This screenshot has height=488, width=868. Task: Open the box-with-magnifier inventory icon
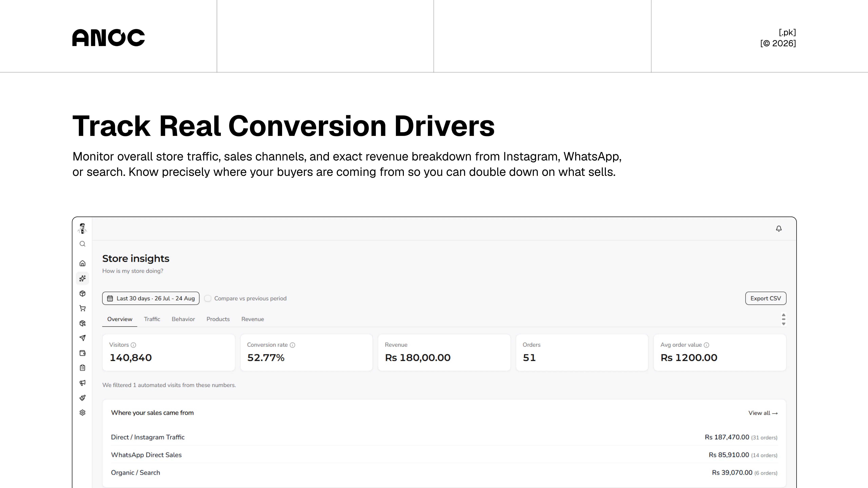83,323
